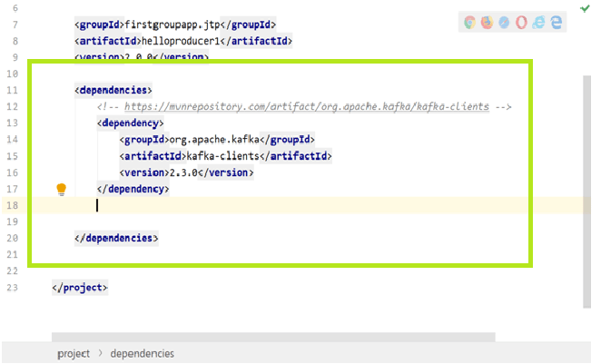Screen dimensions: 601x364
Task: Open the kafka-clients repository URL comment link
Action: [307, 106]
